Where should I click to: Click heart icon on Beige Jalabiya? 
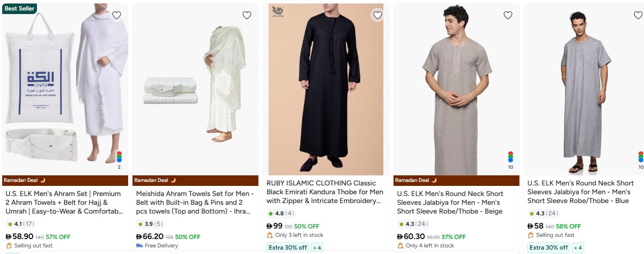pos(508,15)
